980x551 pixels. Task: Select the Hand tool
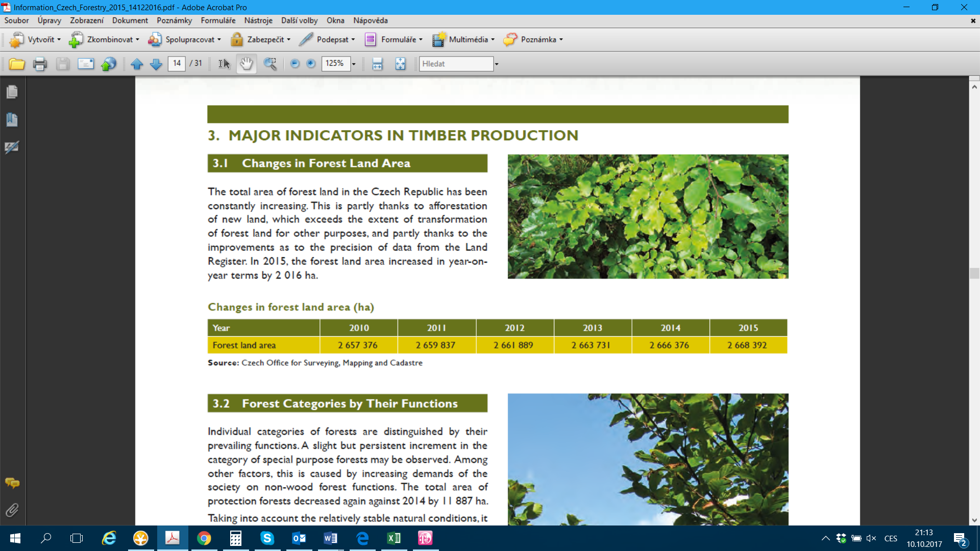point(247,64)
